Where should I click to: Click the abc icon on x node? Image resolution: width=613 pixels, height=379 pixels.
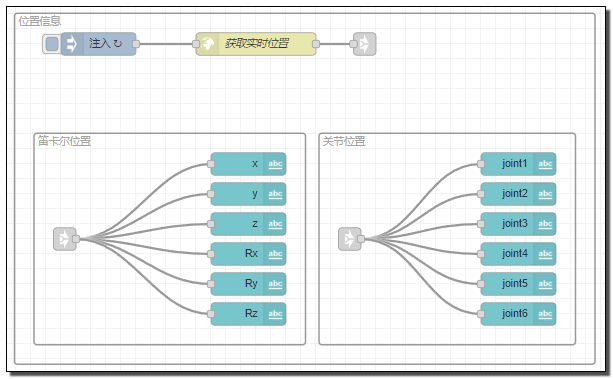coord(275,164)
